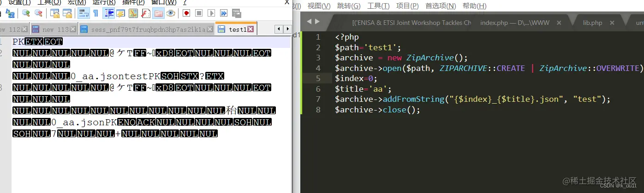The width and height of the screenshot is (644, 193).
Task: Toggle Word Wrap in Notepad++ toolbar
Action: click(83, 13)
